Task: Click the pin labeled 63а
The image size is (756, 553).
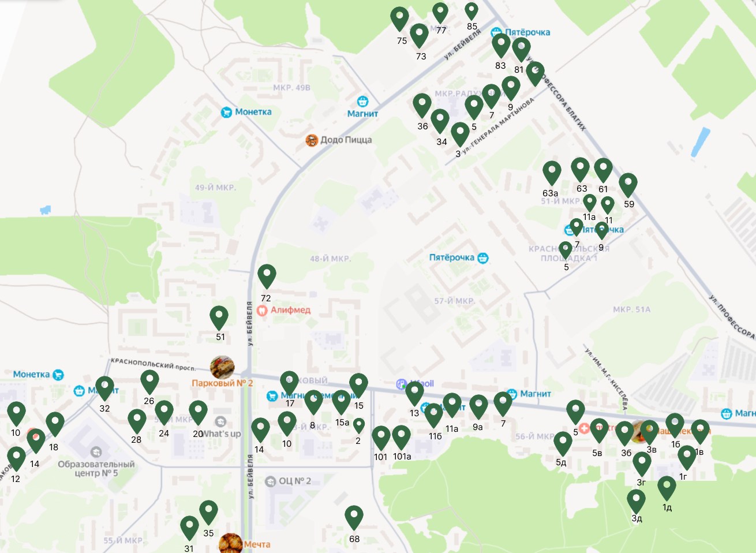Action: pos(552,173)
